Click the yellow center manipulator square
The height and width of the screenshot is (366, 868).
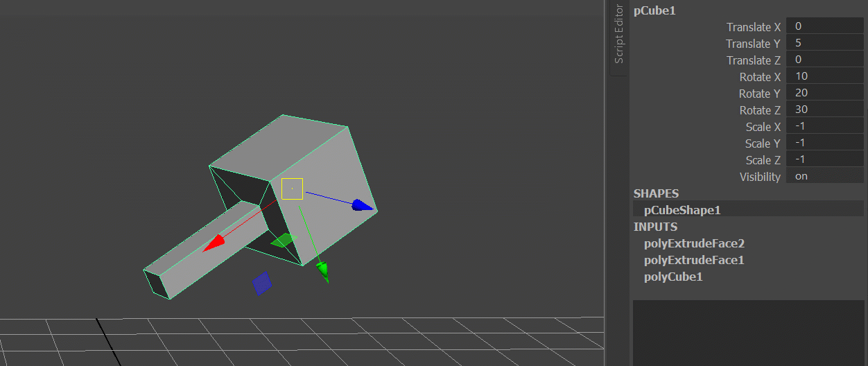[292, 189]
